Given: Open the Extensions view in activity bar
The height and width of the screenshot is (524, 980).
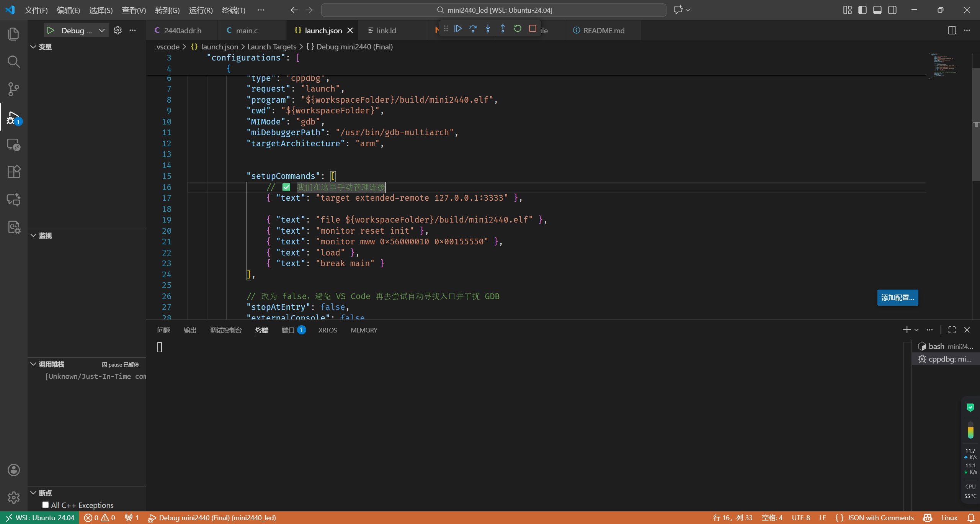Looking at the screenshot, I should (14, 172).
